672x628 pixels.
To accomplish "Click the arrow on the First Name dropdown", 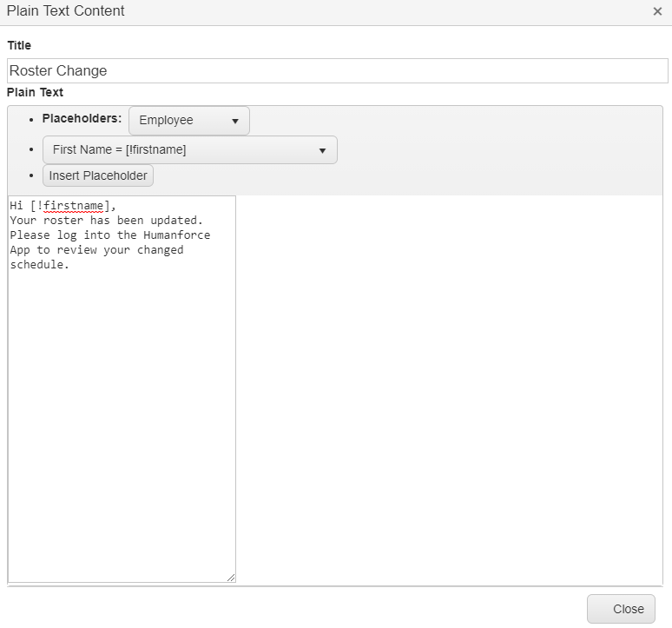I will [x=322, y=151].
